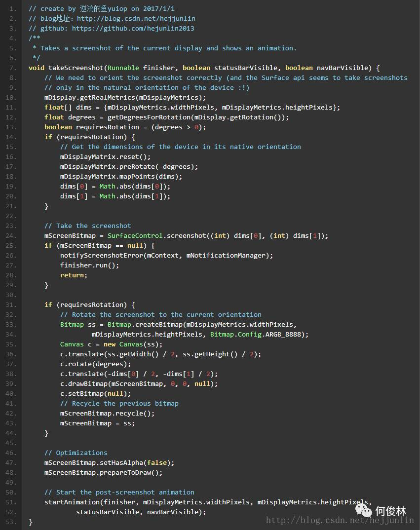Click 'finisher.run();' on line 27
Screen dimensions: 420x530
pos(89,265)
